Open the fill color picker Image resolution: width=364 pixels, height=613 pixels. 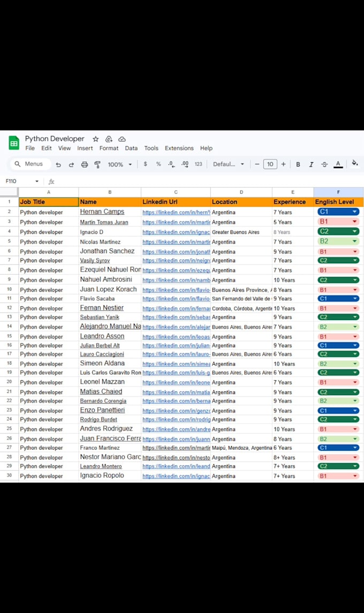tap(354, 163)
